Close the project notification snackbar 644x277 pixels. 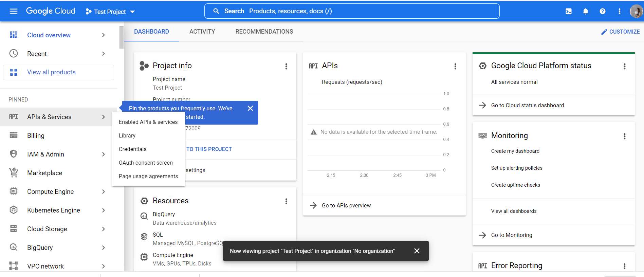pos(417,251)
